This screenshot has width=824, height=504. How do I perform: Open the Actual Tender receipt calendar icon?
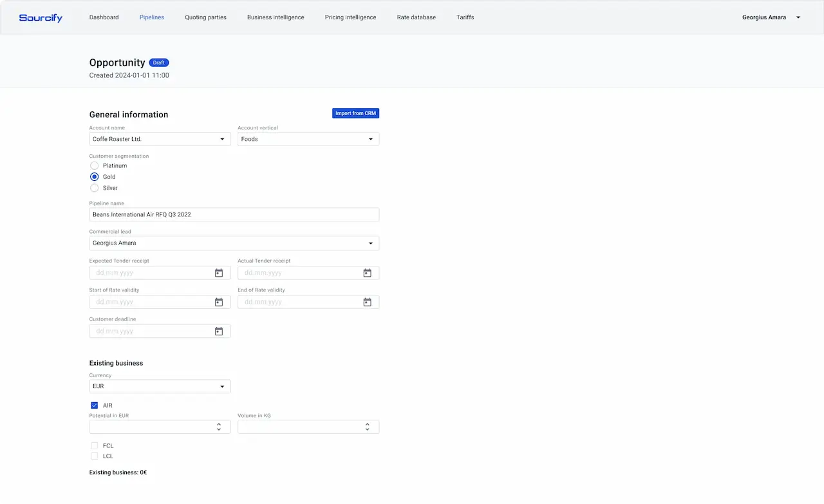click(367, 272)
